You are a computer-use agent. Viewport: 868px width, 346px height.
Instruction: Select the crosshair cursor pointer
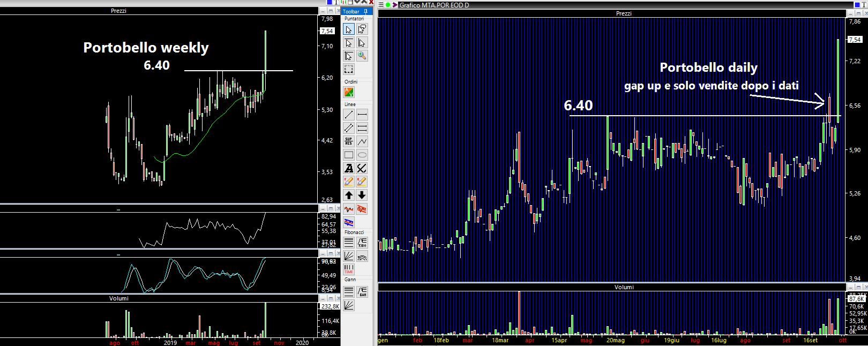pyautogui.click(x=349, y=56)
